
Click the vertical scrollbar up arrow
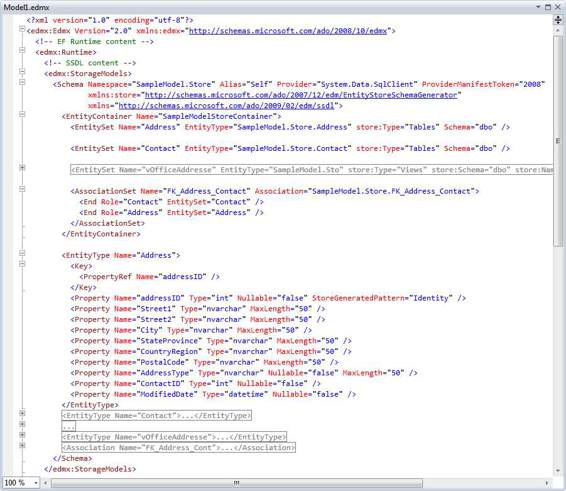tap(558, 31)
